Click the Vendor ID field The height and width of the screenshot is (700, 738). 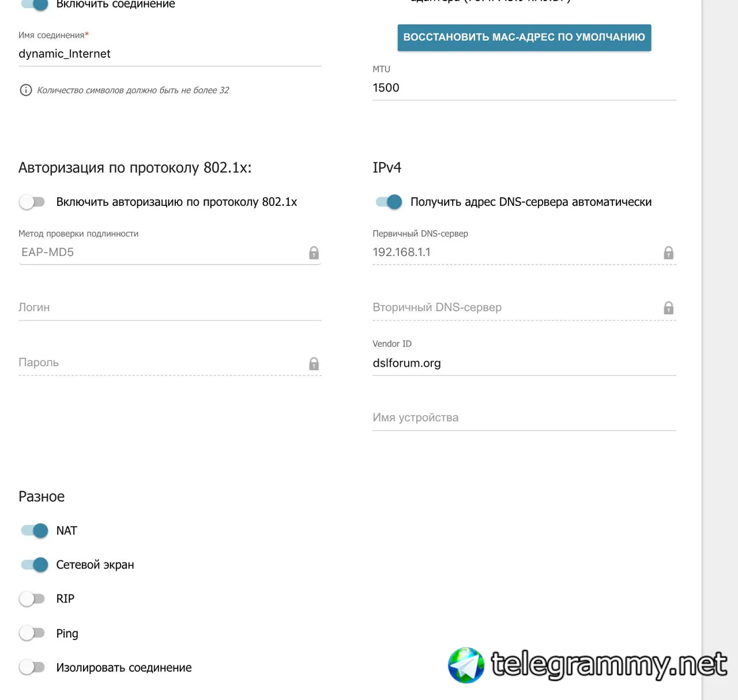point(524,363)
